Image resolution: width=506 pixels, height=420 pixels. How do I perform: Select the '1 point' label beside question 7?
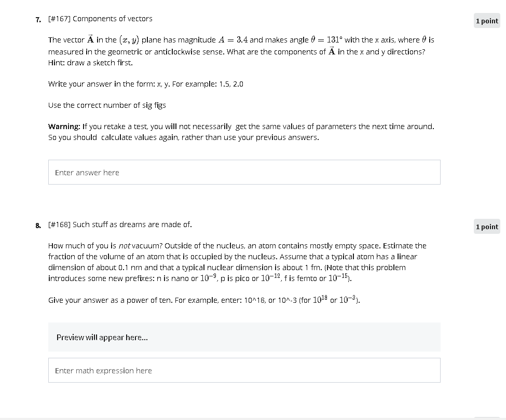(x=486, y=20)
